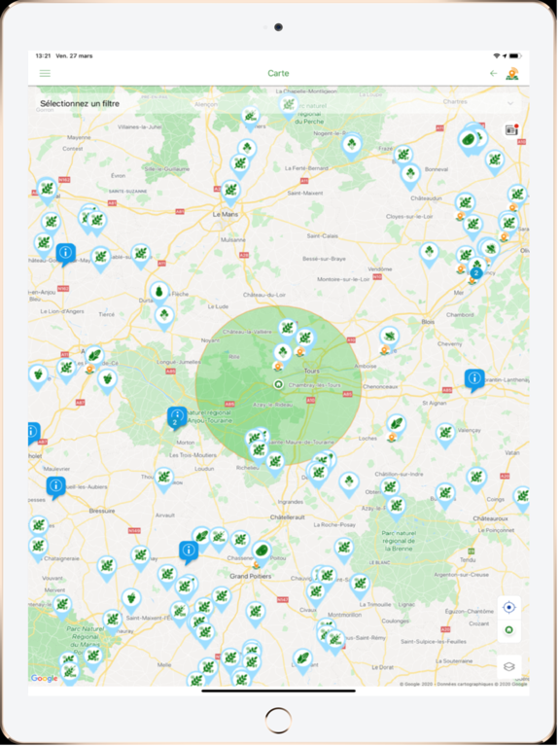Click the 'Carte' page title

279,73
